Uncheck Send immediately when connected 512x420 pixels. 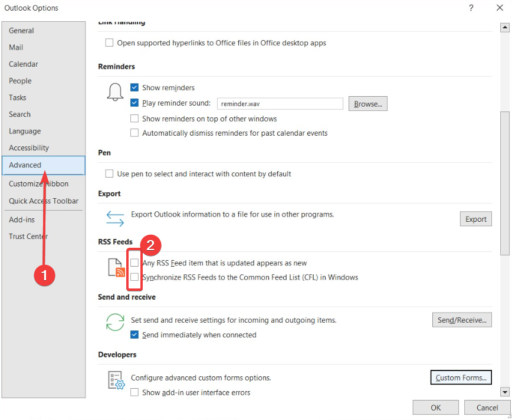coord(134,334)
